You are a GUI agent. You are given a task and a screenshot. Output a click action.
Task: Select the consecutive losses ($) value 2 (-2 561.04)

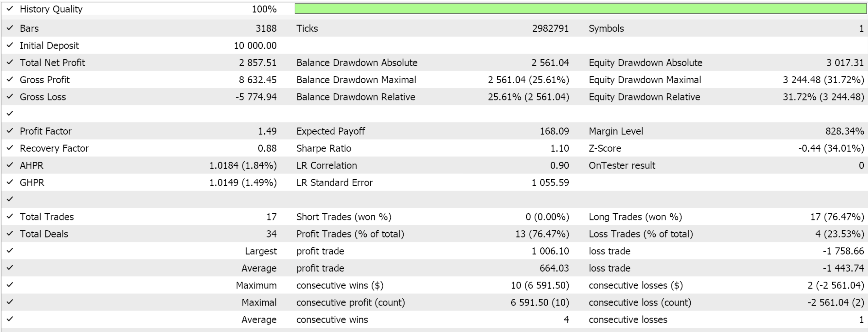point(836,286)
